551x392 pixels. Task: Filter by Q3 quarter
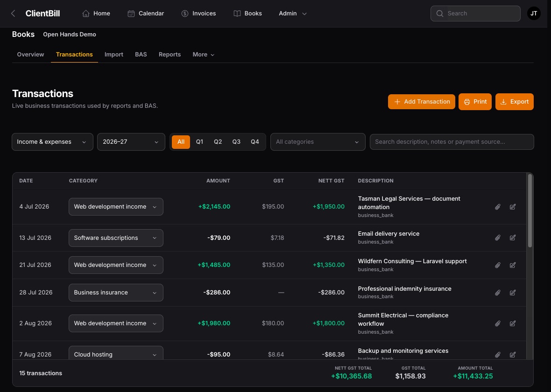pos(236,142)
